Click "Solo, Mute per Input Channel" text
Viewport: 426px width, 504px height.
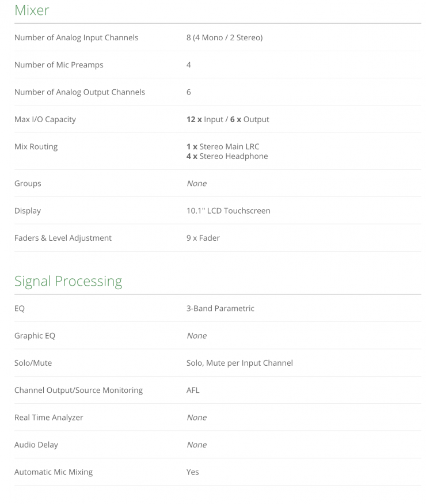pyautogui.click(x=239, y=363)
